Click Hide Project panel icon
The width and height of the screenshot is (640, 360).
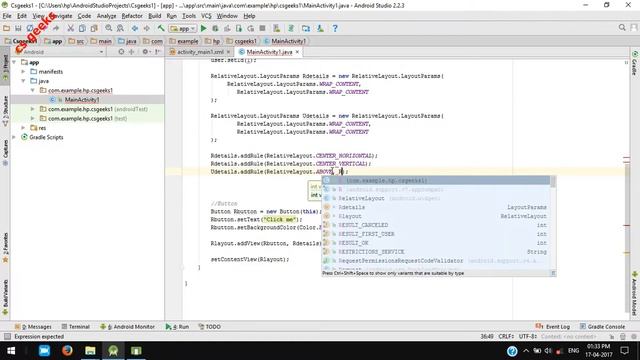tap(158, 52)
